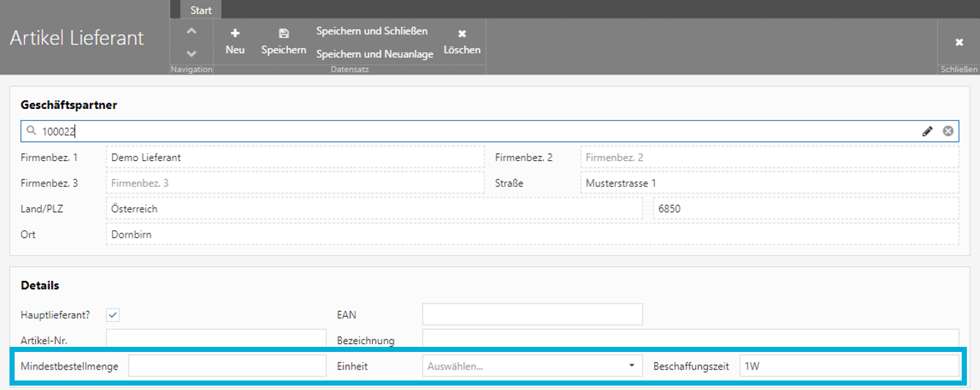This screenshot has width=980, height=390.
Task: Click the Geschäftspartner section heading
Action: [69, 105]
